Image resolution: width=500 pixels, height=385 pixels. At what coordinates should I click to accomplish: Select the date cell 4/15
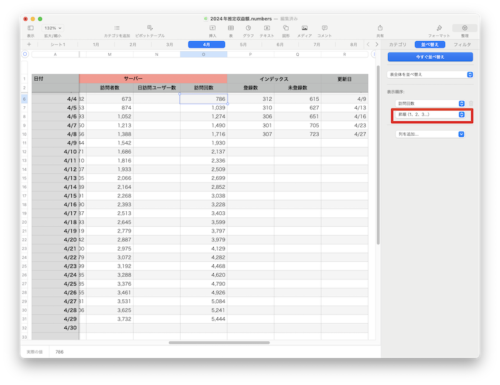click(55, 196)
